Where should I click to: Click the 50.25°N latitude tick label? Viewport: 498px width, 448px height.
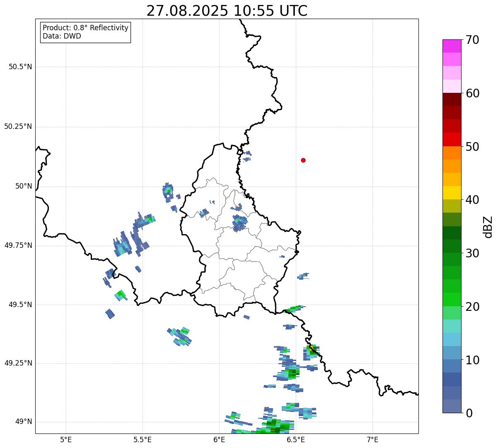coord(18,126)
